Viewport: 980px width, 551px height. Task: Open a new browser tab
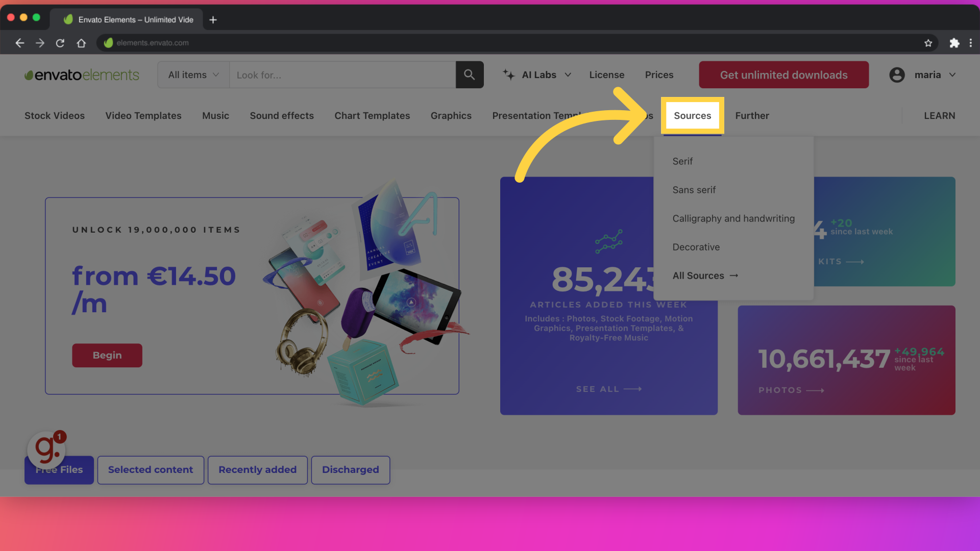click(x=213, y=20)
